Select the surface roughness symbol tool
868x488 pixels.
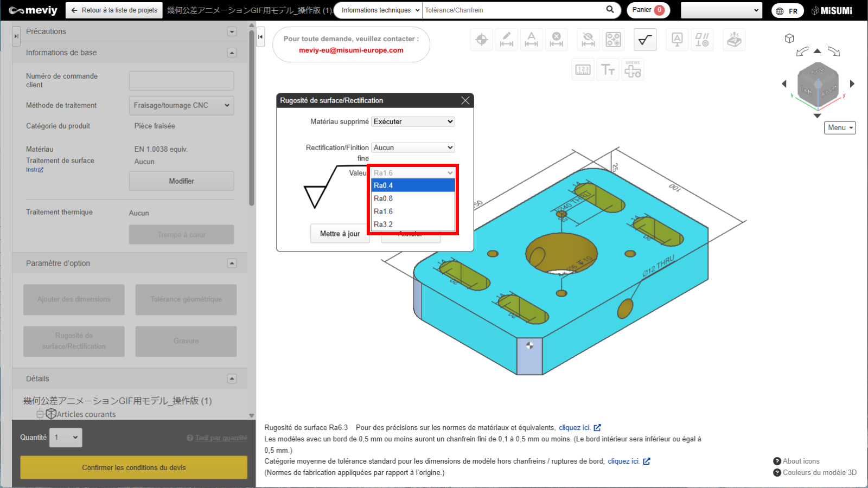click(645, 40)
